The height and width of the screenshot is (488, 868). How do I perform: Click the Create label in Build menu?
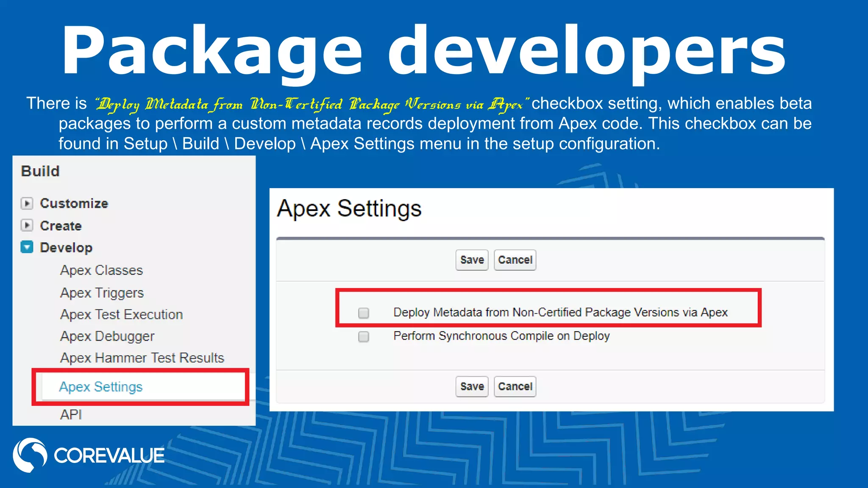[61, 226]
